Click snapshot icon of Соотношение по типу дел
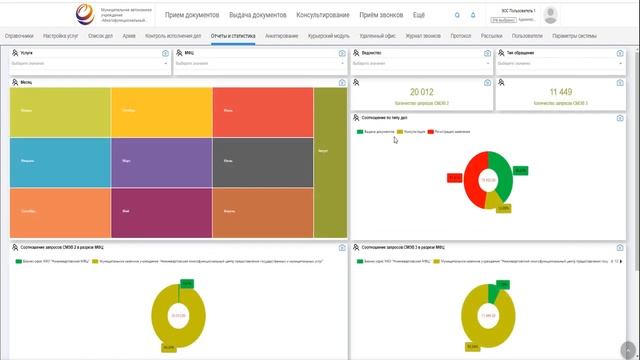Viewport: 640px width, 360px height. tap(620, 118)
